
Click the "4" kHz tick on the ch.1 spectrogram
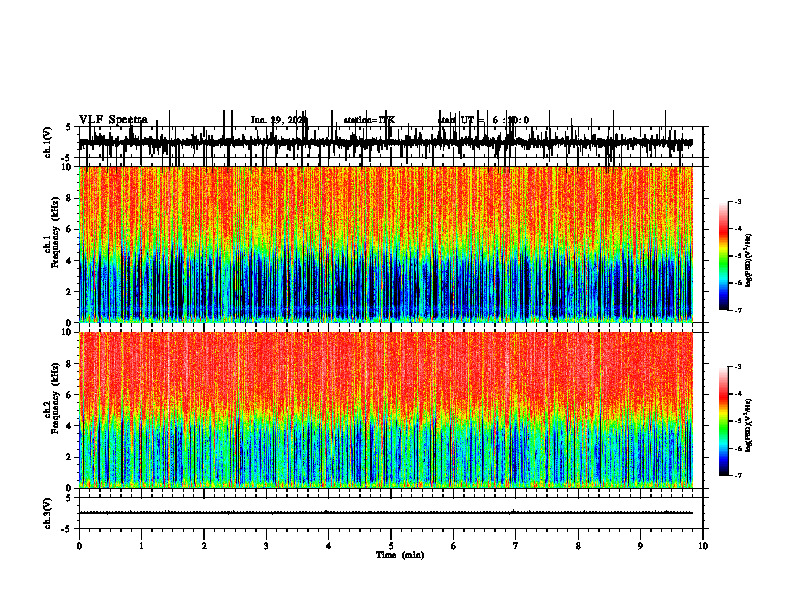click(71, 261)
